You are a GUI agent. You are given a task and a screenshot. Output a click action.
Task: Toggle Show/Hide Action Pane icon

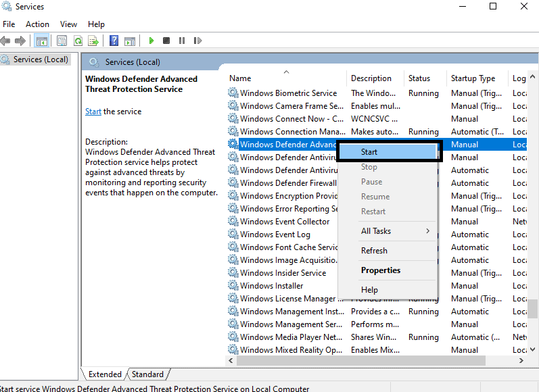[130, 41]
